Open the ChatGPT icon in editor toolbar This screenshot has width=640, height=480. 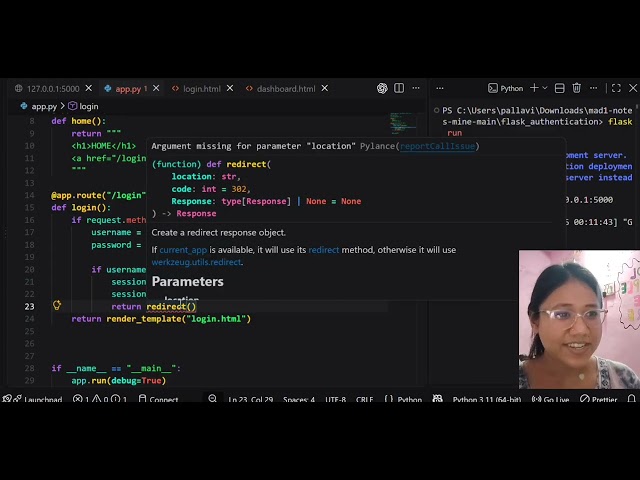(382, 88)
